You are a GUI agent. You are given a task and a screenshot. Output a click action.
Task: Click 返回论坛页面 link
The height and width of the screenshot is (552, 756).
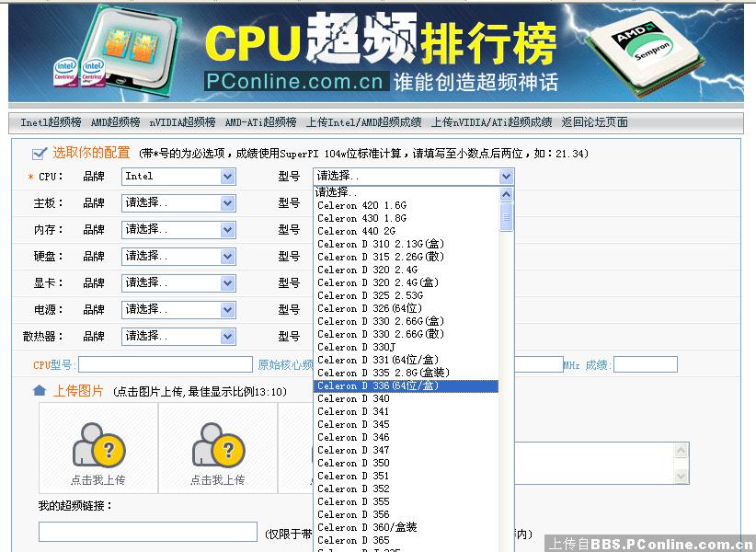pos(595,122)
